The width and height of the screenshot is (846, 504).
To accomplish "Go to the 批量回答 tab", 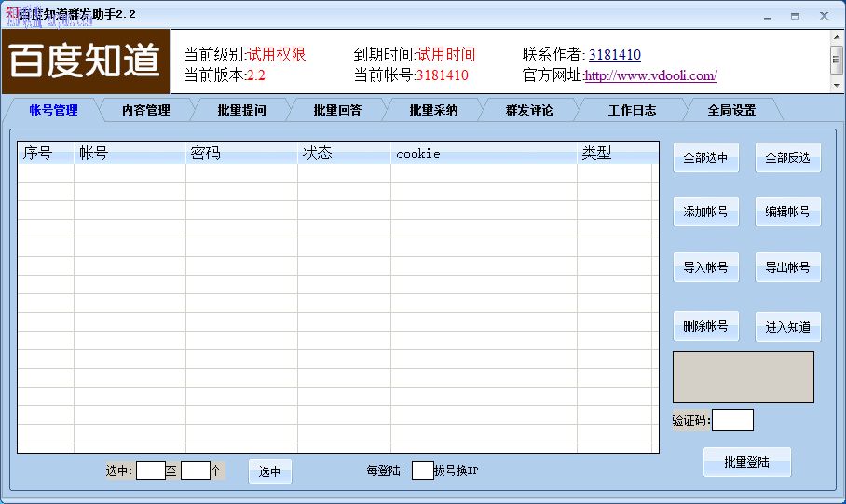I will pyautogui.click(x=338, y=110).
